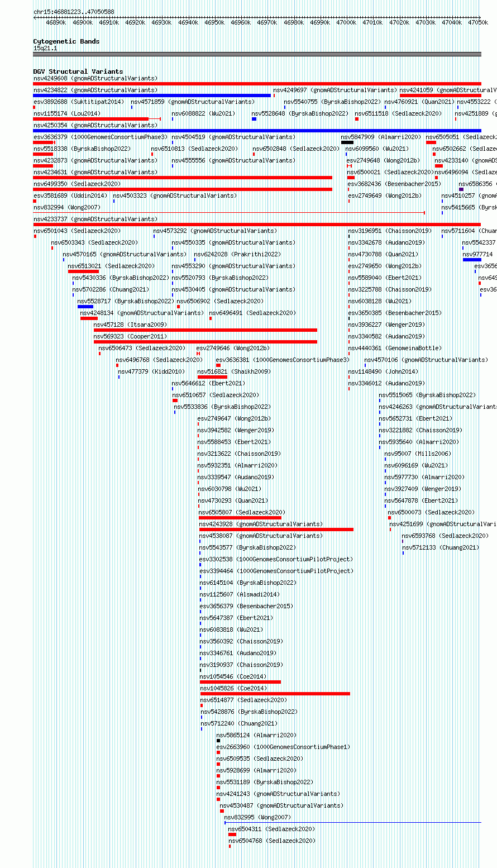Click nsv4250354 (gnomADStructuralVariants) label

click(95, 125)
